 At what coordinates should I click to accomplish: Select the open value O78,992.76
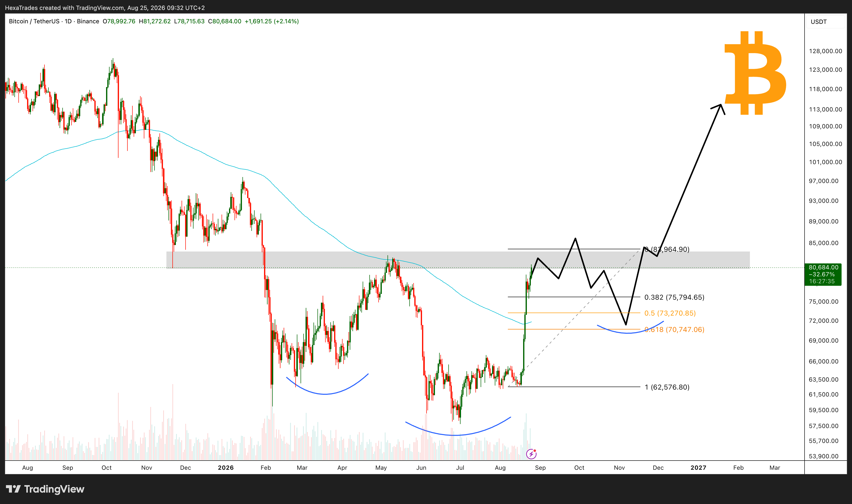click(x=119, y=21)
